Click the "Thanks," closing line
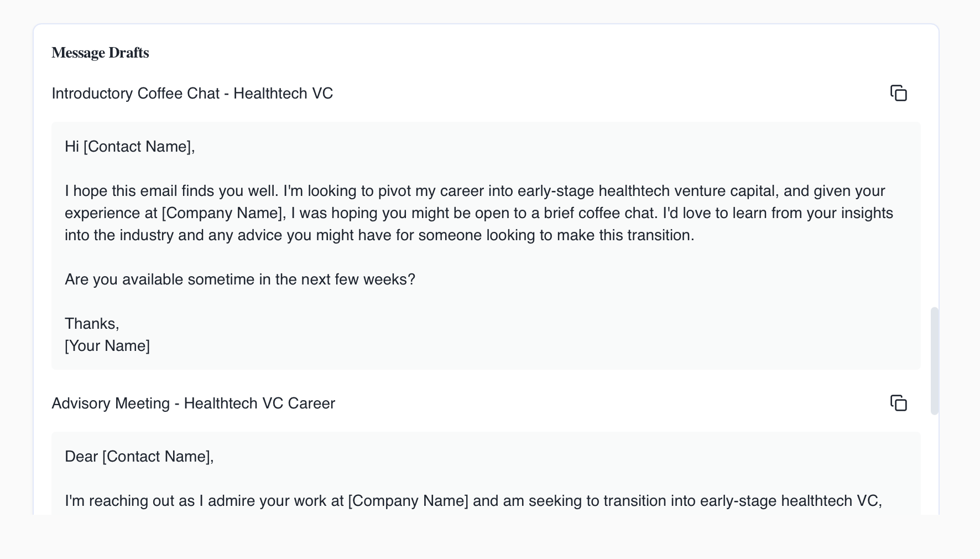Screen dimensions: 980x559 (x=92, y=324)
